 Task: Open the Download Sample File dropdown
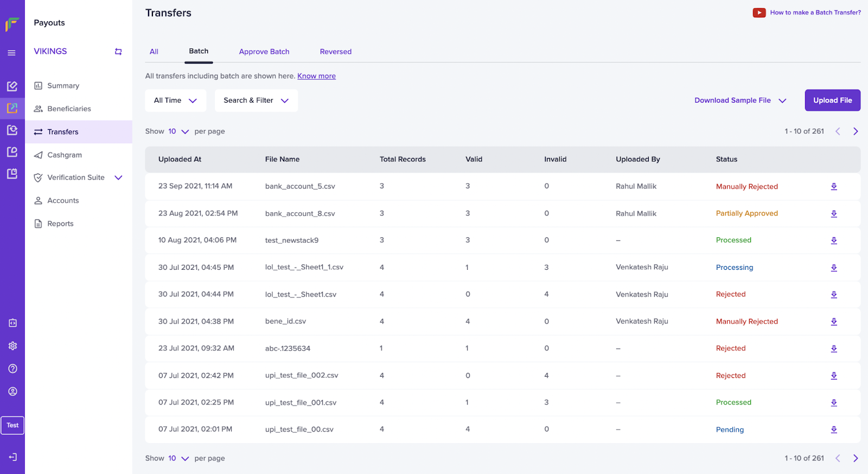pos(741,100)
